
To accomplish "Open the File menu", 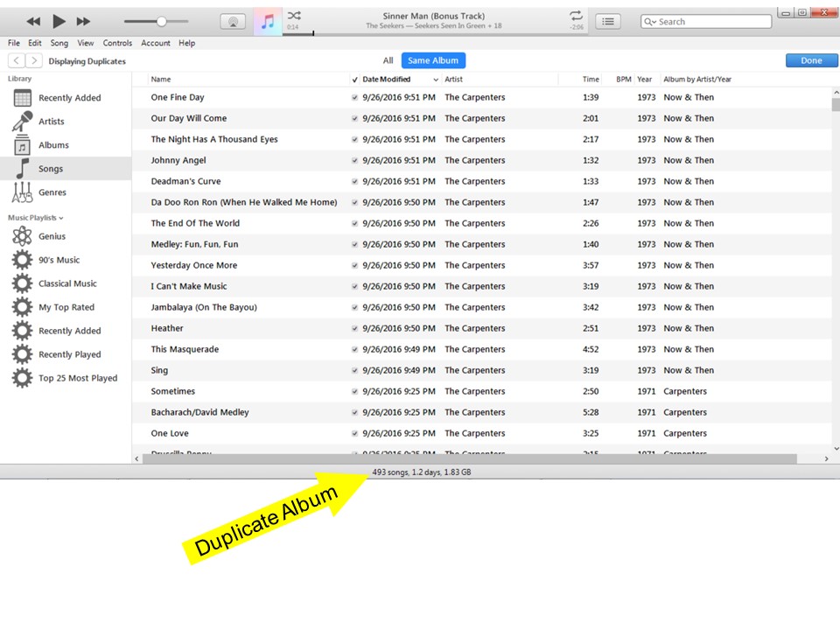I will 14,43.
